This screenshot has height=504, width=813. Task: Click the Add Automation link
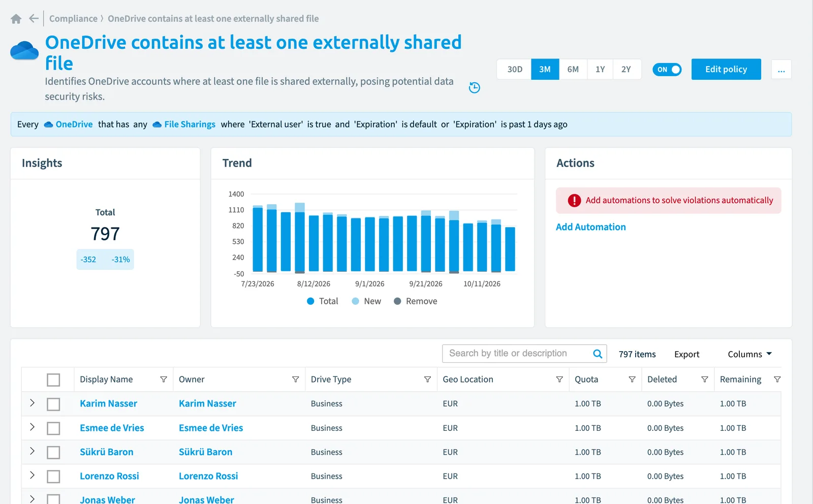(590, 227)
